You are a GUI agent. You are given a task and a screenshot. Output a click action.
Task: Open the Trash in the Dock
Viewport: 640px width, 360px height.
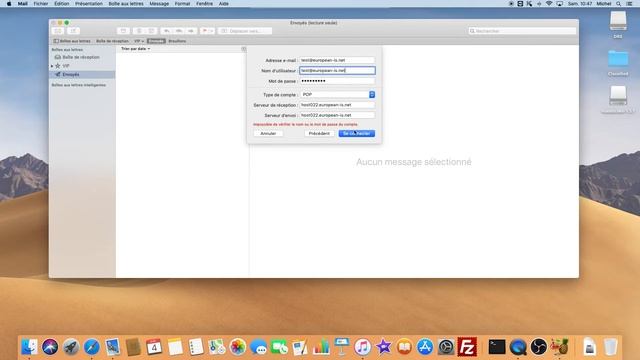point(611,347)
